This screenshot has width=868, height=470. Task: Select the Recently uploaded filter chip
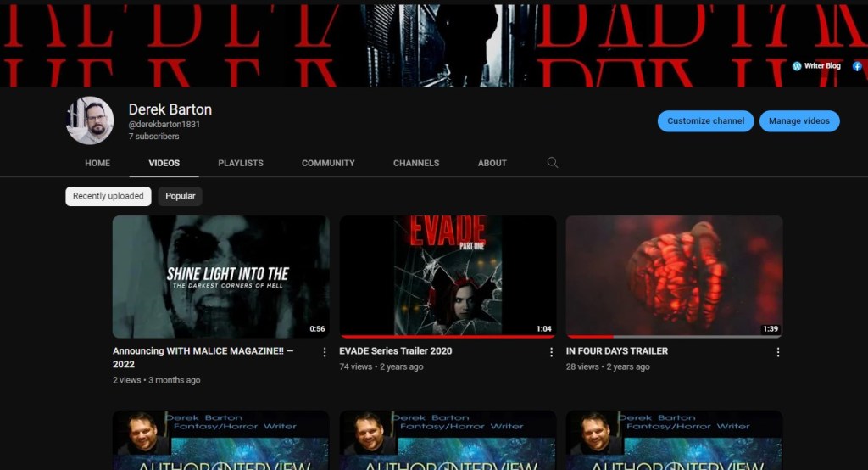pyautogui.click(x=108, y=196)
